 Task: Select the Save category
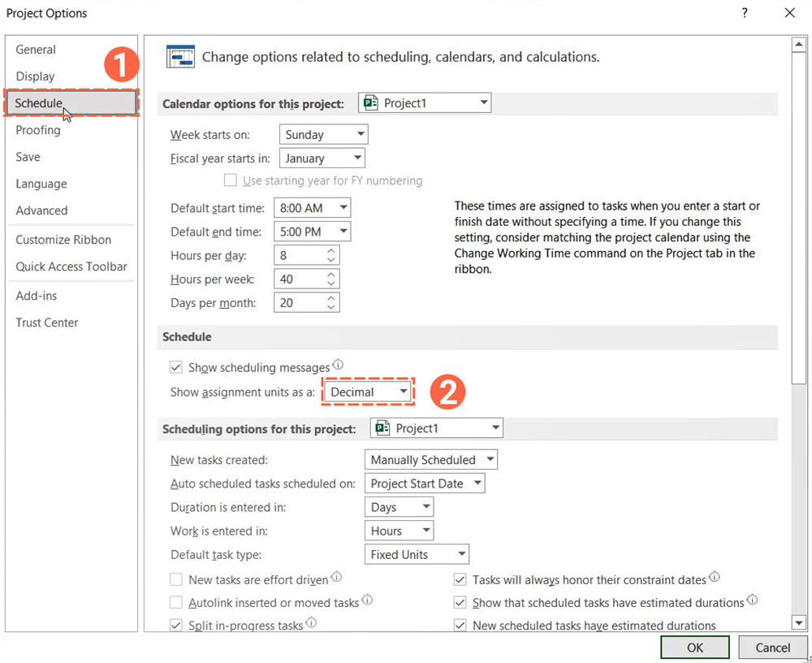point(71,157)
